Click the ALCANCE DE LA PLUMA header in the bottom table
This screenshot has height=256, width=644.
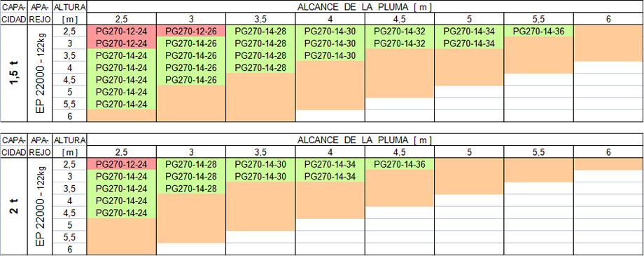click(365, 140)
